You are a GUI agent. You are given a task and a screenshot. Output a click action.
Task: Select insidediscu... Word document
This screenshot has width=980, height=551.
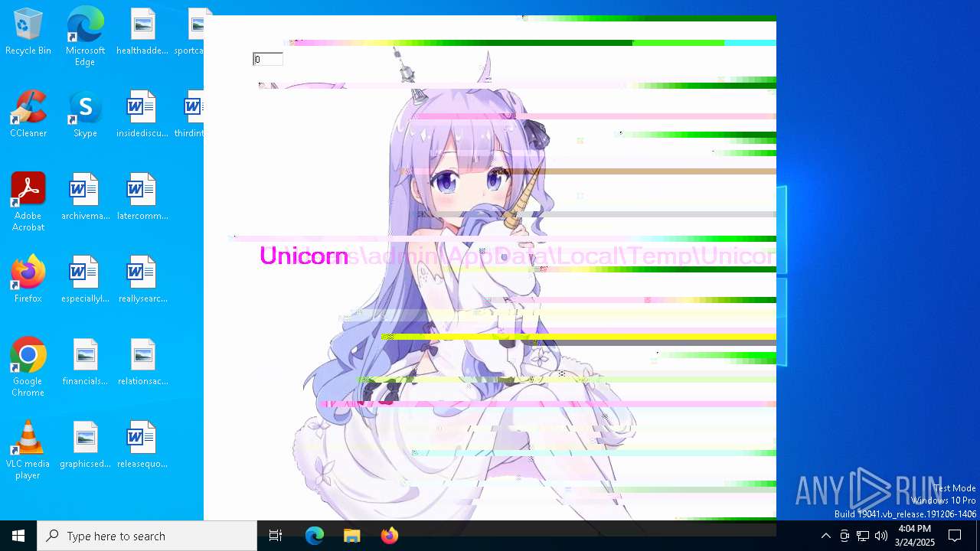point(142,115)
